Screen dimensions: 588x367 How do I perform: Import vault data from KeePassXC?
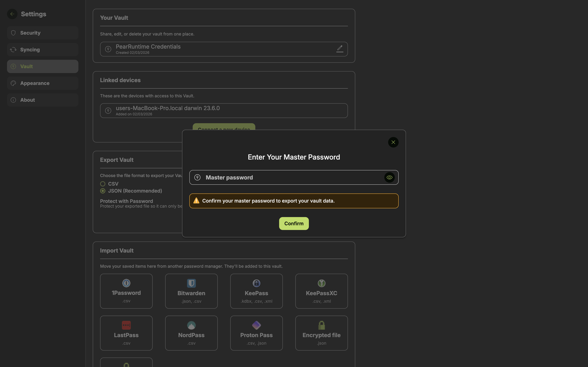coord(321,291)
